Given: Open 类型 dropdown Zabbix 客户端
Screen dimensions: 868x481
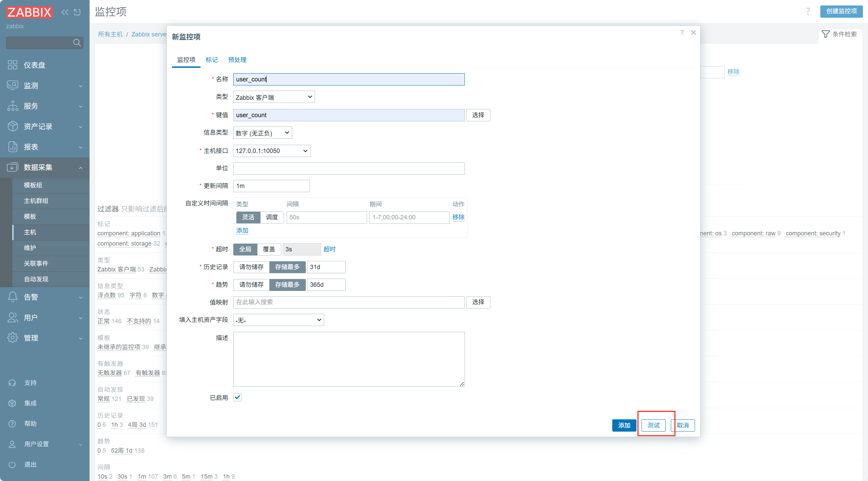Looking at the screenshot, I should (274, 97).
